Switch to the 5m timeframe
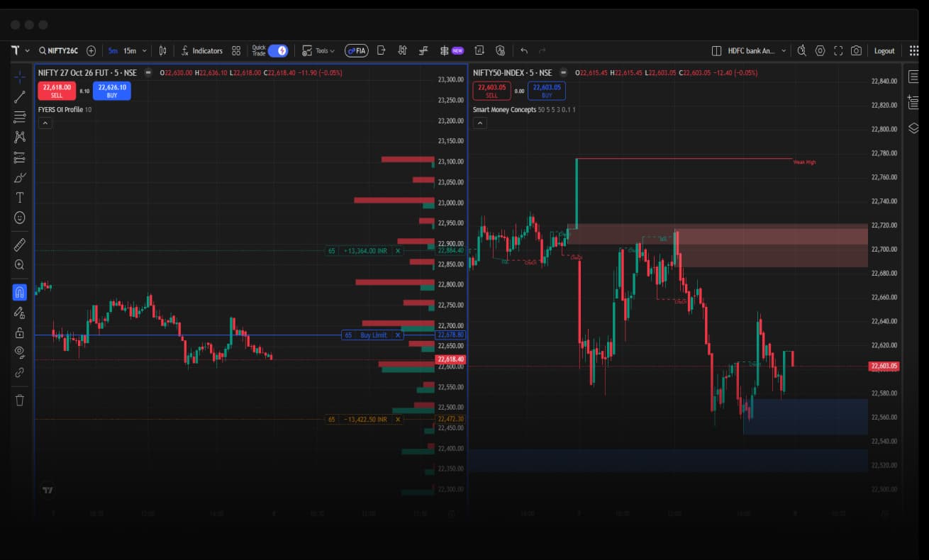The image size is (929, 560). (x=113, y=50)
